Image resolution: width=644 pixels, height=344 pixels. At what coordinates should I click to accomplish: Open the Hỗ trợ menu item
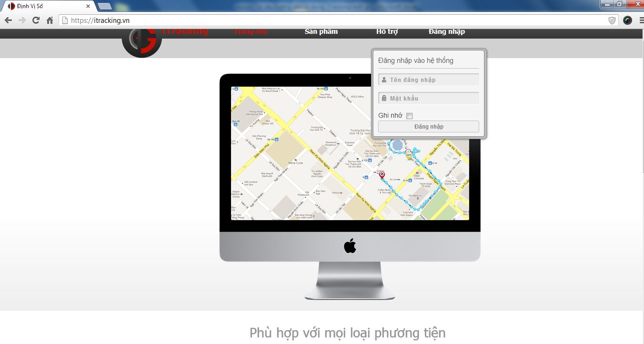click(387, 32)
